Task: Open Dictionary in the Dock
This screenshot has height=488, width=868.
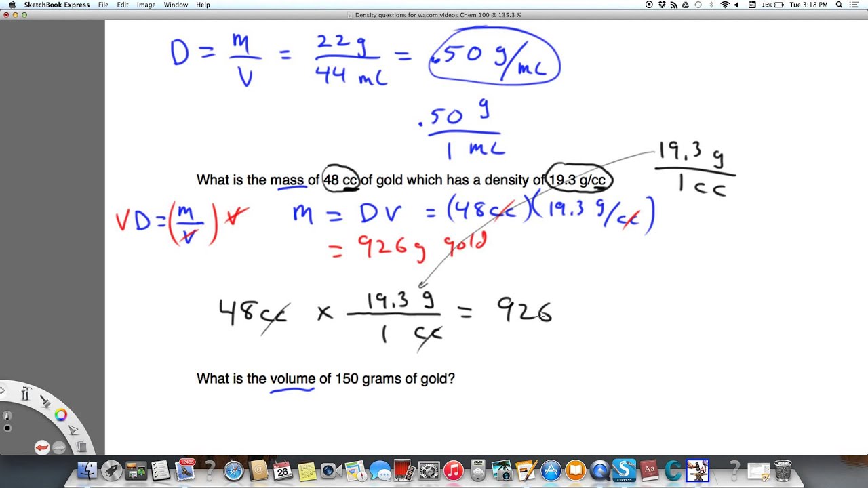Action: pos(649,470)
